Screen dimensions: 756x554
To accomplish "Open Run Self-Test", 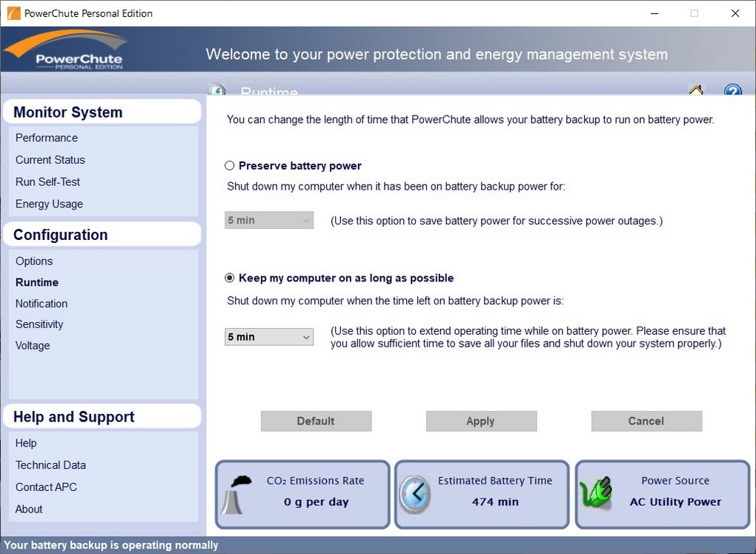I will pyautogui.click(x=47, y=182).
